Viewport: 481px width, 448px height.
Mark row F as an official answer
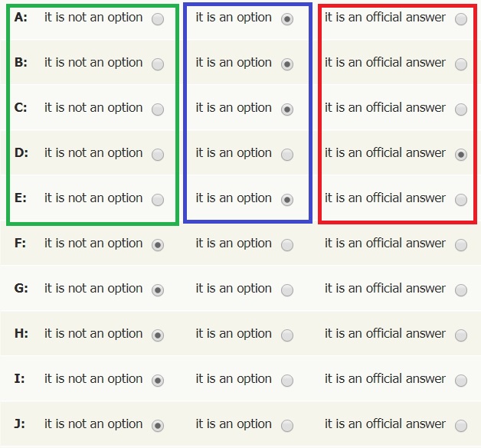click(461, 246)
